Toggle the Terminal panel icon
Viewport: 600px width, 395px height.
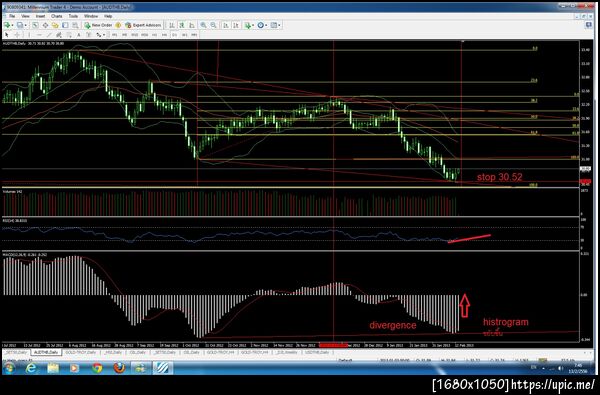[65, 25]
